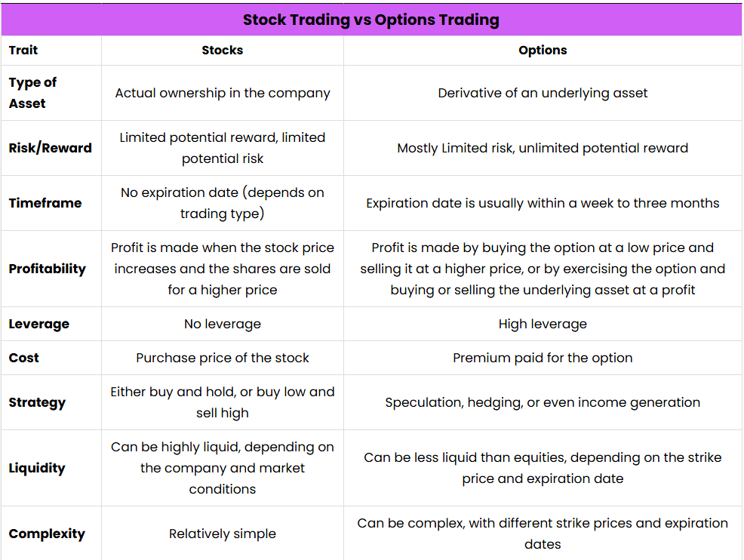
Task: Click the 'Cost' row label
Action: pos(23,358)
